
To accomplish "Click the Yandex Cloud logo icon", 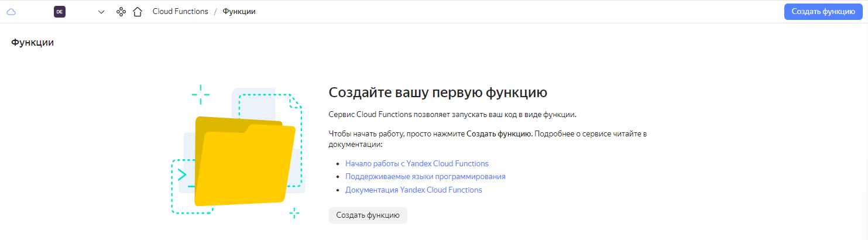I will pyautogui.click(x=11, y=12).
